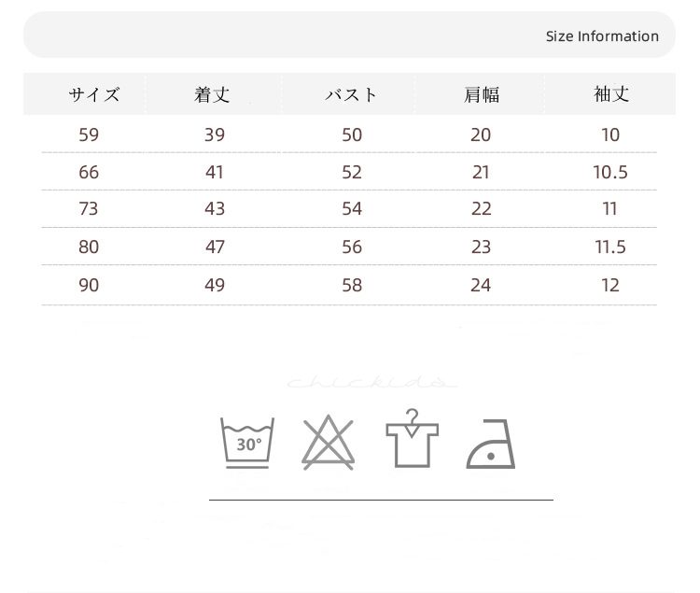Click sleeve length value 10.5

pos(610,172)
